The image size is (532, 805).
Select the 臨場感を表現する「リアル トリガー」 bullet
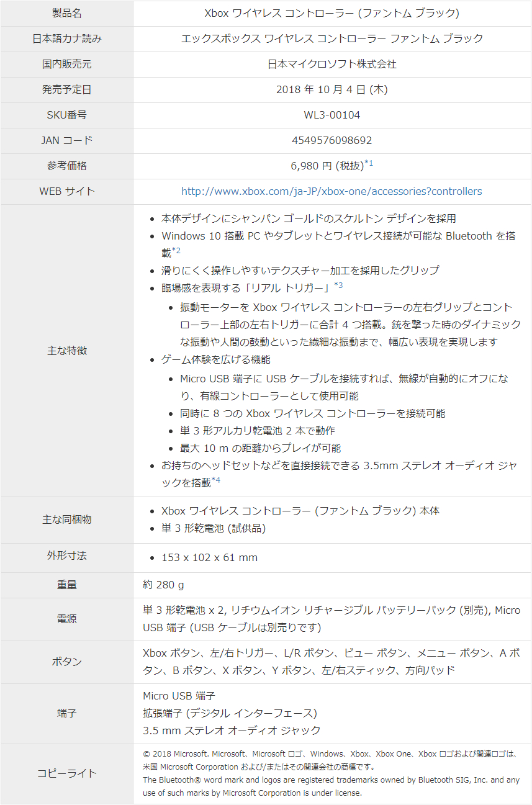tap(252, 287)
